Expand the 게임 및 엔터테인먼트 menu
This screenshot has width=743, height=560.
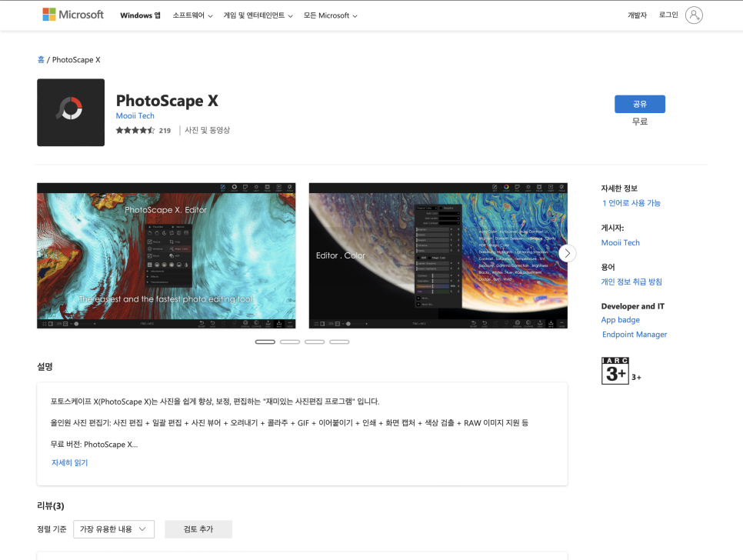[258, 15]
